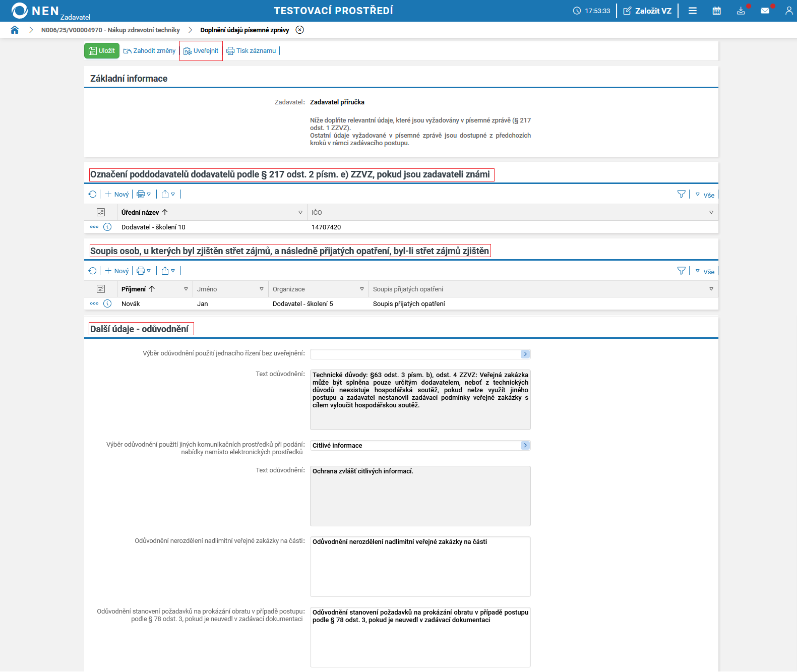The image size is (797, 672).
Task: Open Výběr odůvodnění jednacího řízení dropdown
Action: tap(525, 354)
